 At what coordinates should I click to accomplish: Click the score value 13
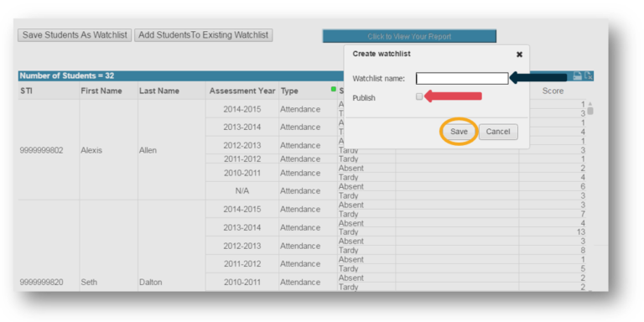pyautogui.click(x=581, y=232)
